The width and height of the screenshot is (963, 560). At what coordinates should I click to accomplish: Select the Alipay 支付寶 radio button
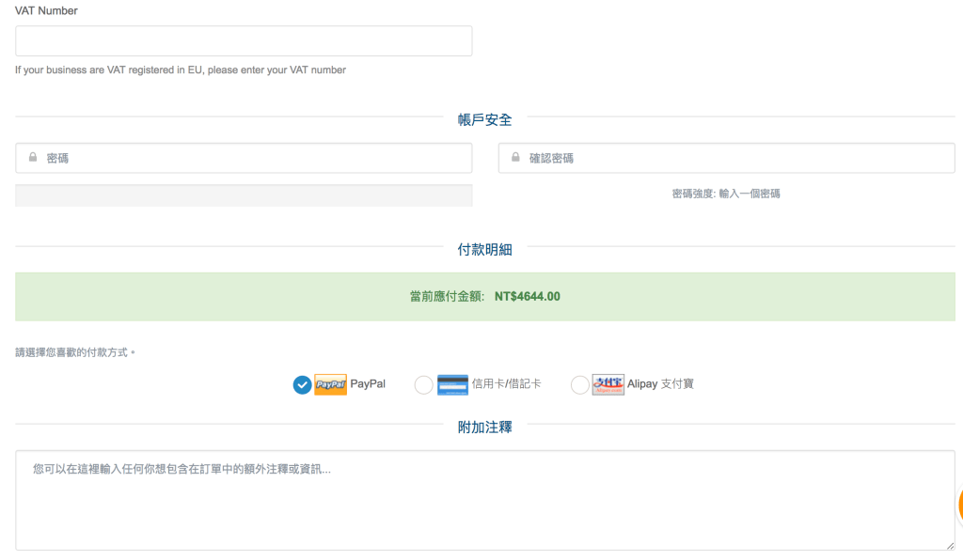[x=579, y=385]
